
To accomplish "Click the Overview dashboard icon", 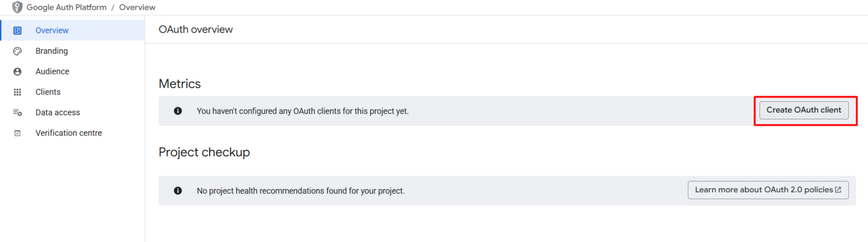I will point(18,31).
